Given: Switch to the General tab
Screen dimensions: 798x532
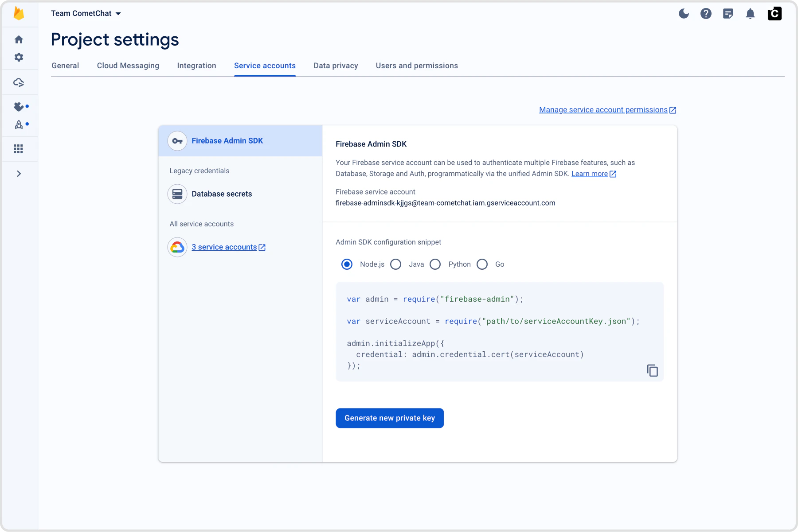Looking at the screenshot, I should tap(65, 66).
